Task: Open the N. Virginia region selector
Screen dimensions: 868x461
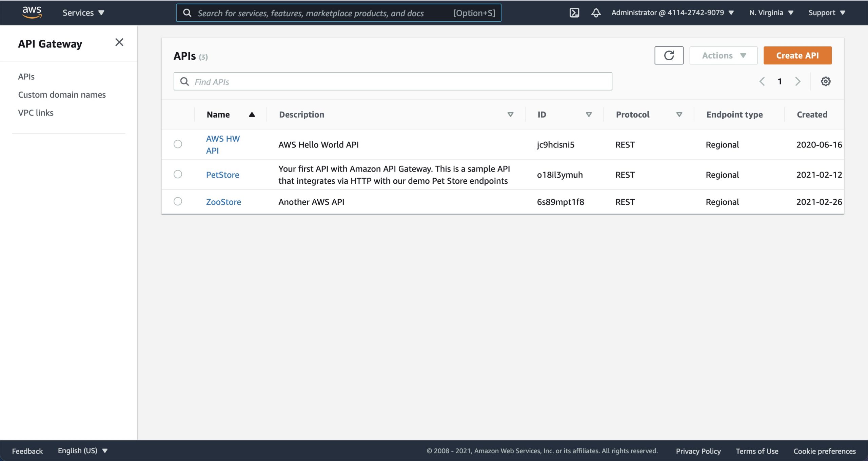Action: tap(771, 13)
